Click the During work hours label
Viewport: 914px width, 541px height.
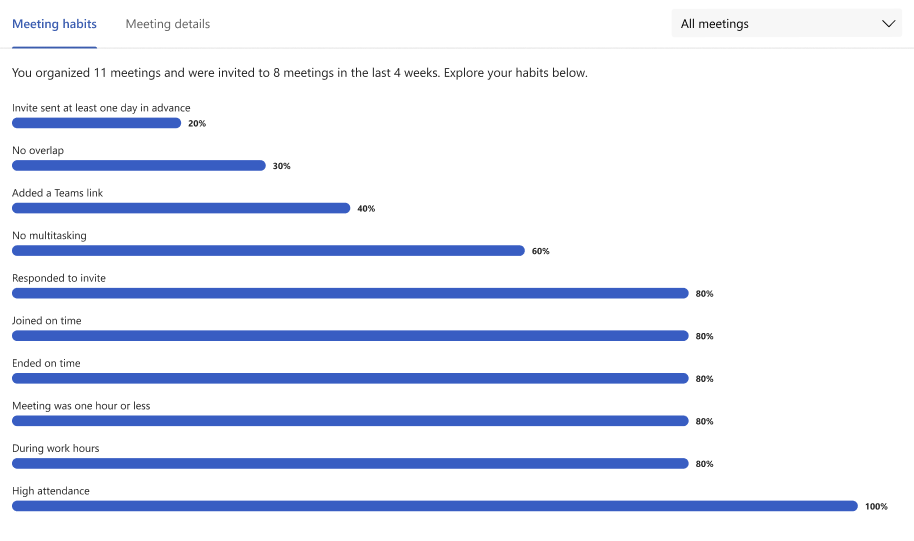56,448
